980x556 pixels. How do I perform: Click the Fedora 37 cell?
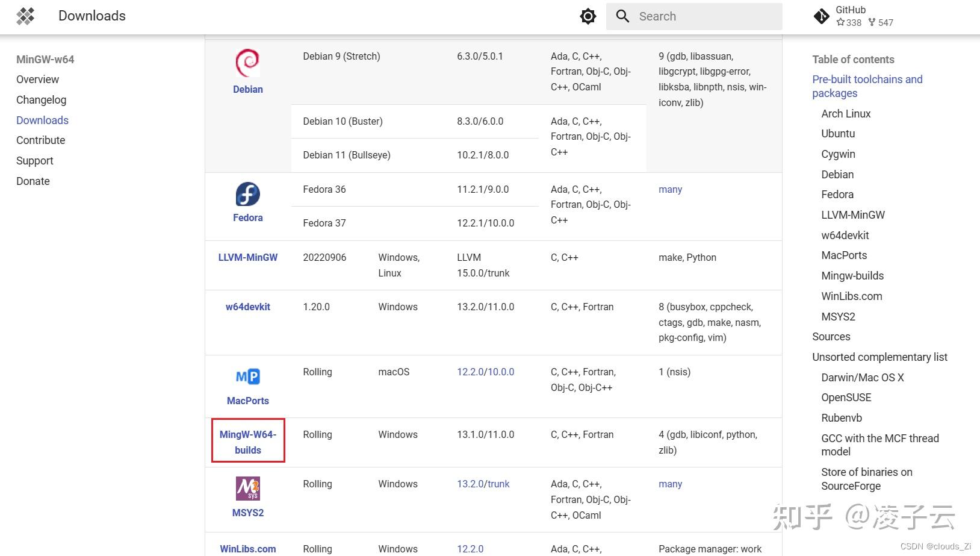(x=324, y=223)
